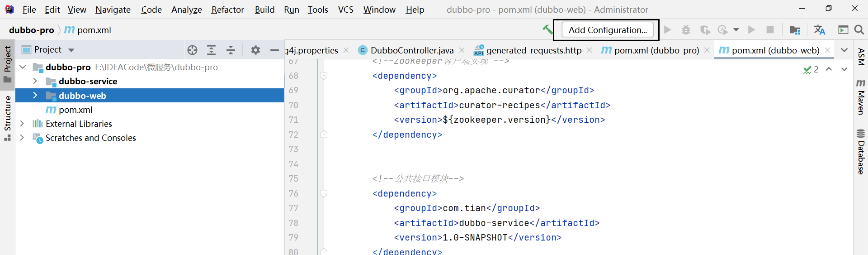Viewport: 868px width, 255px height.
Task: Expand the dubbo-service module
Action: (35, 81)
